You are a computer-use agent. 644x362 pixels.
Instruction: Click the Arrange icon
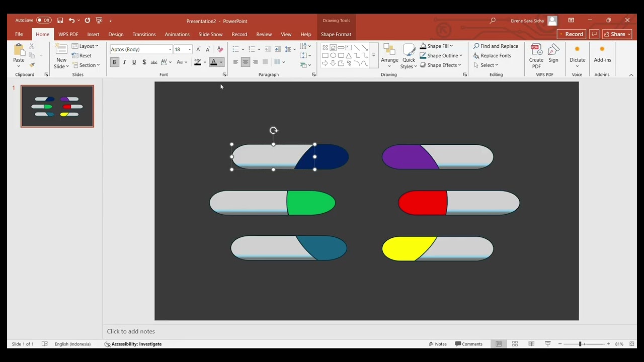pyautogui.click(x=389, y=50)
